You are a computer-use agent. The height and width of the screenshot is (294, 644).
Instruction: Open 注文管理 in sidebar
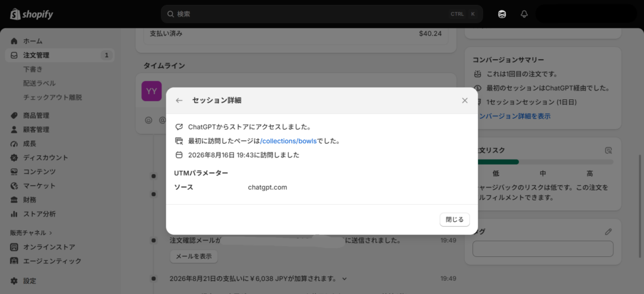pos(60,55)
